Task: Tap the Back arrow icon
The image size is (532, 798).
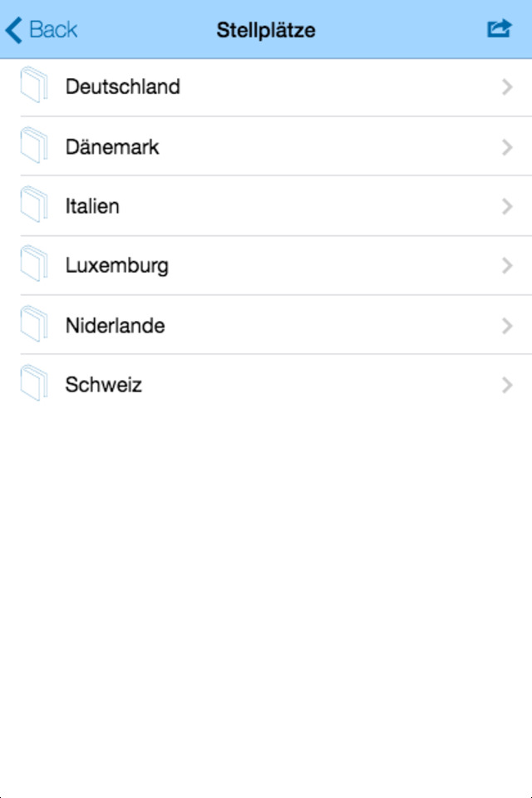Action: pos(13,31)
